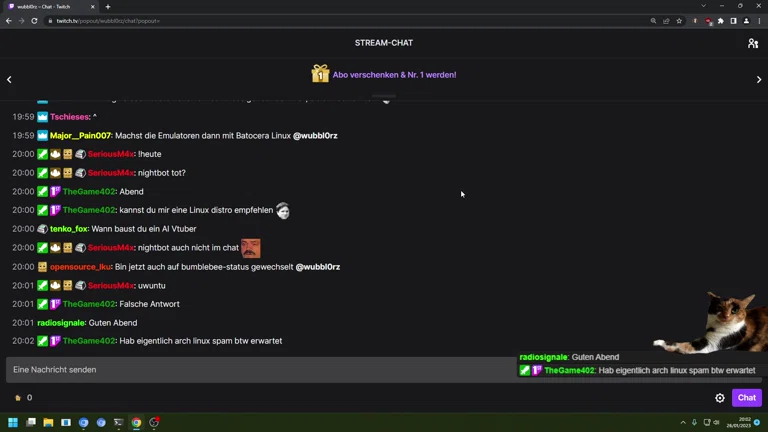Viewport: 768px width, 432px height.
Task: Expand hidden system tray icons
Action: click(683, 422)
